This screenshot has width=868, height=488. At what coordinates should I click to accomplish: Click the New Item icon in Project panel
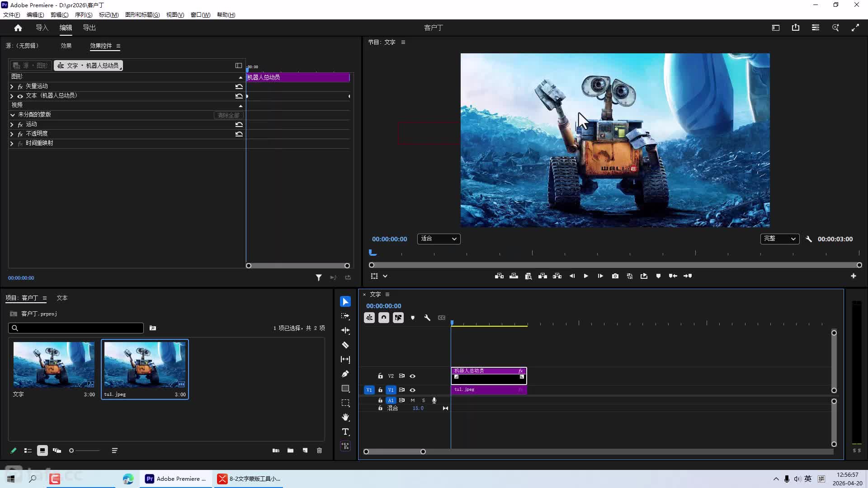tap(305, 450)
